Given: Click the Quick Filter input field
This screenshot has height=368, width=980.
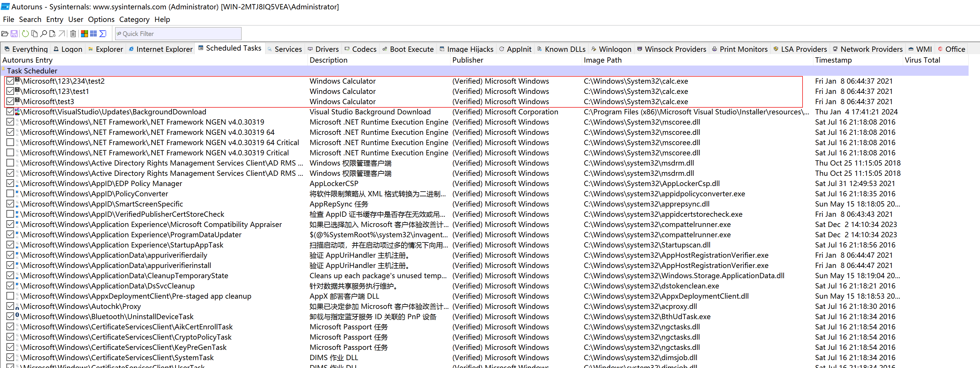Looking at the screenshot, I should click(x=178, y=34).
